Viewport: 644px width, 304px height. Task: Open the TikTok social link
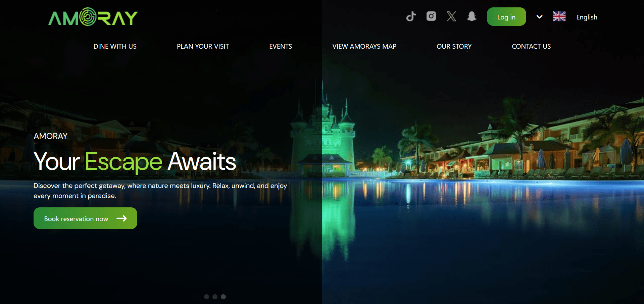[x=411, y=16]
